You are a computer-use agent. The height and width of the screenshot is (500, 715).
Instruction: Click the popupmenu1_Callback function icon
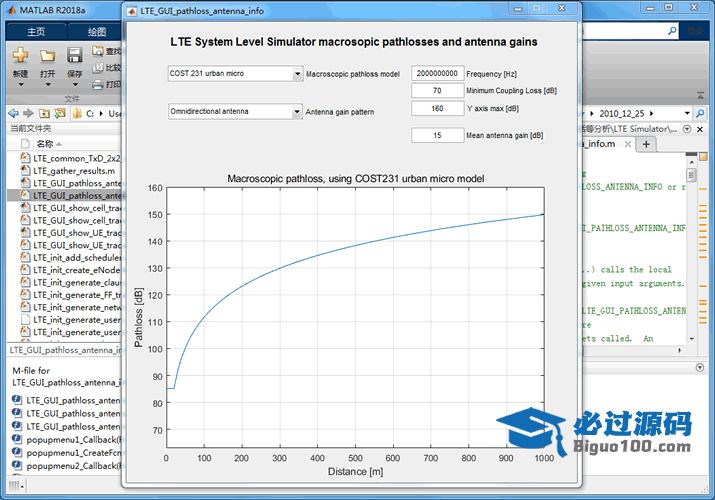click(x=17, y=439)
